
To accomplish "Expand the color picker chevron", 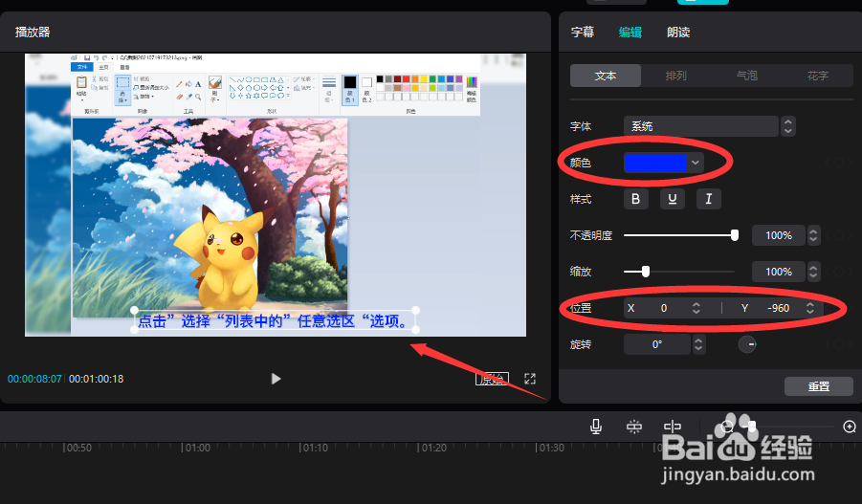I will click(x=696, y=163).
